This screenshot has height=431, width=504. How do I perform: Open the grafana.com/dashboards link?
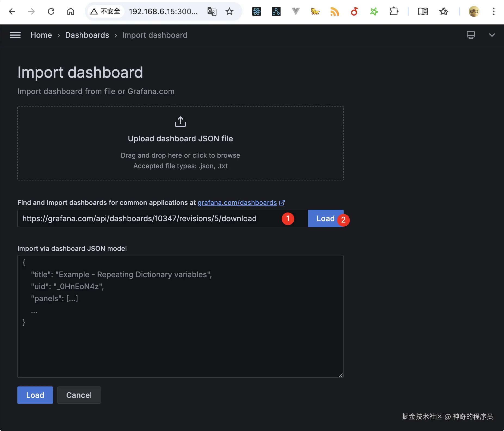tap(237, 203)
